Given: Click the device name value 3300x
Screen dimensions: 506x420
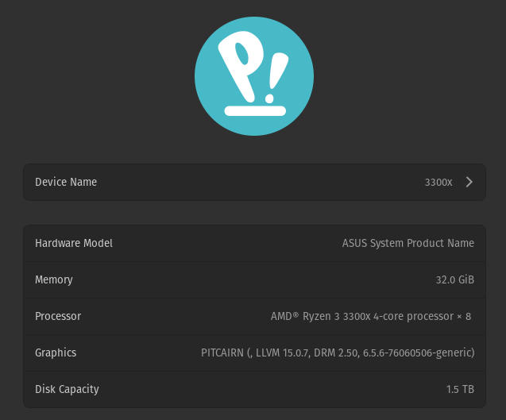Looking at the screenshot, I should (438, 183).
